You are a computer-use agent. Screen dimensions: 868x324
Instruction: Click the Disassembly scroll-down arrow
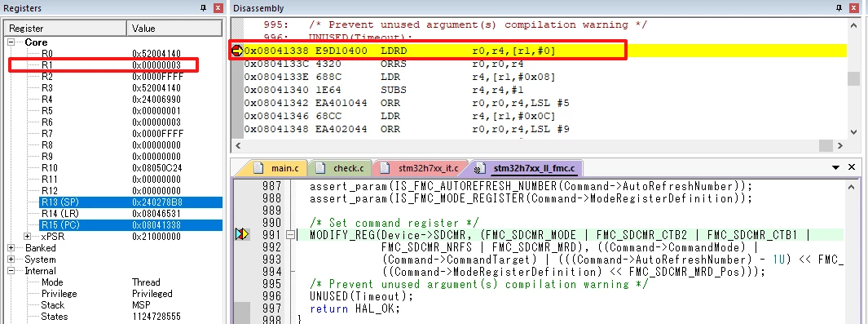point(853,132)
